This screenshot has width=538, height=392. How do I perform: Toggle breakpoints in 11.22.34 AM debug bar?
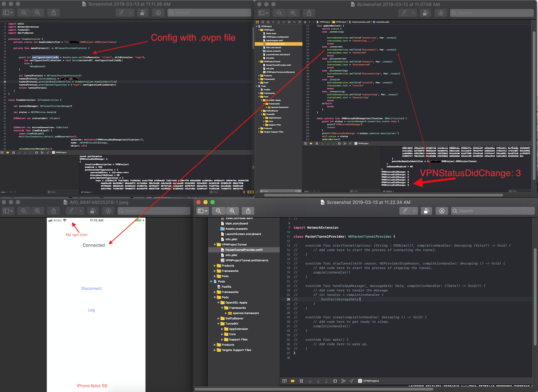click(293, 381)
